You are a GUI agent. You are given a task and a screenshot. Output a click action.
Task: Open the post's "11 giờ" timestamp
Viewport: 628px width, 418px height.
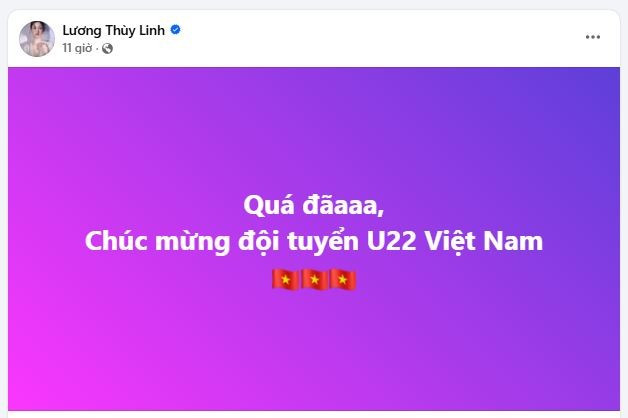[x=77, y=48]
